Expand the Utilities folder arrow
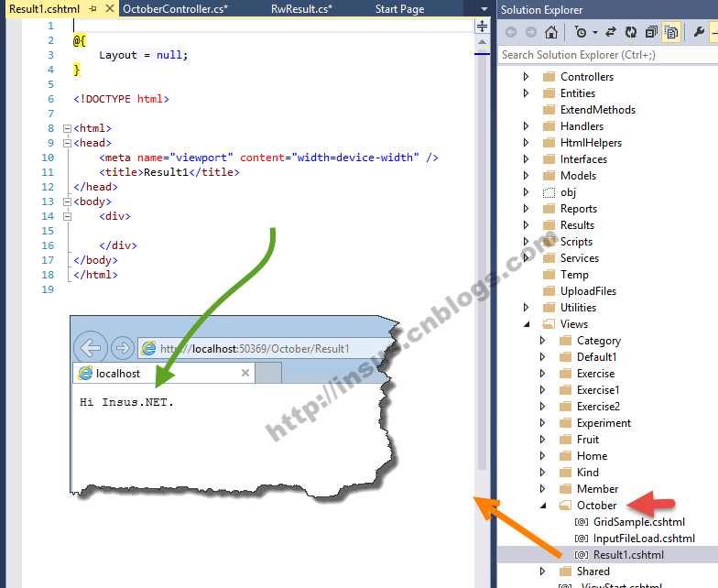718x588 pixels. [x=526, y=308]
